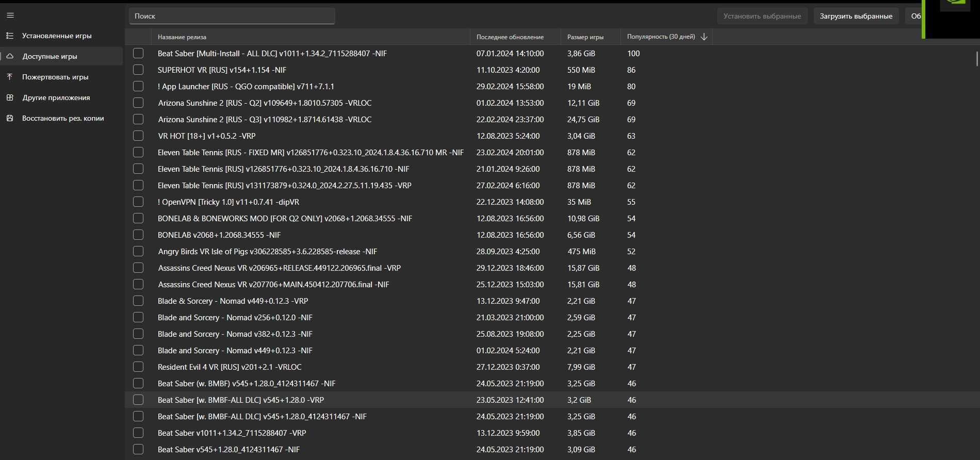
Task: Click the installed games list icon
Action: click(x=10, y=36)
